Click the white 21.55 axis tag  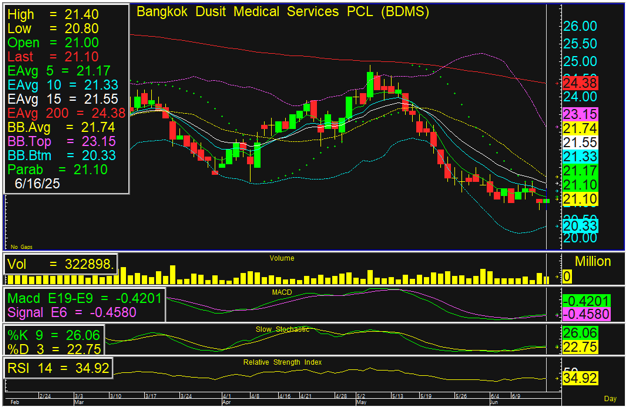580,142
